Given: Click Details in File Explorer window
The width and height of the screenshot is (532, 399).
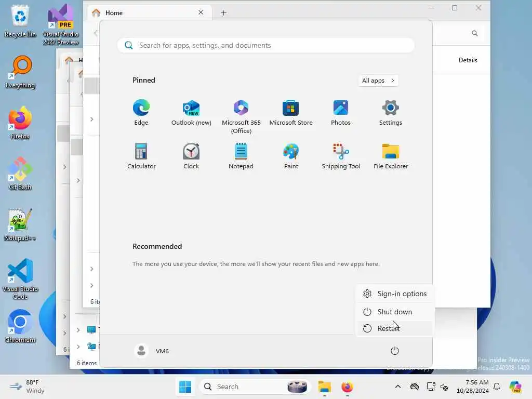Looking at the screenshot, I should (x=468, y=60).
